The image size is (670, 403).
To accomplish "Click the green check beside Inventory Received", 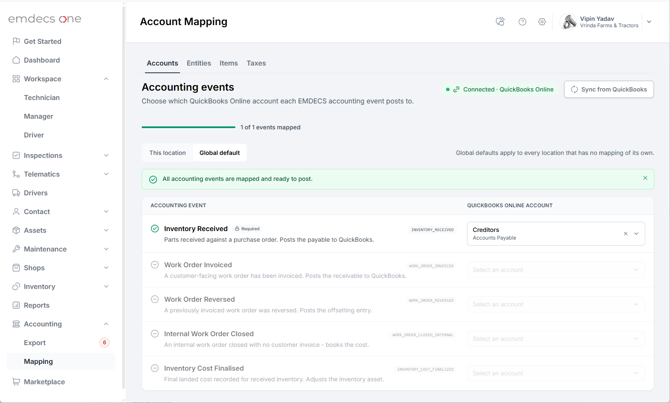I will tap(155, 229).
